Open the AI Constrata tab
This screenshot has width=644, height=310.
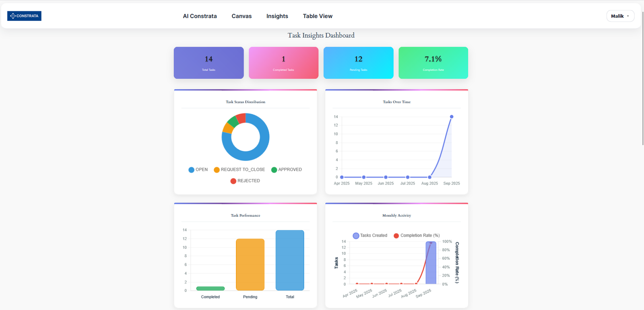point(200,16)
